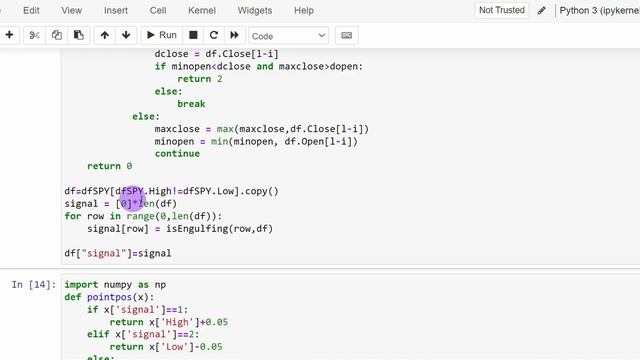Paste cells below icon
The width and height of the screenshot is (640, 360).
point(78,35)
